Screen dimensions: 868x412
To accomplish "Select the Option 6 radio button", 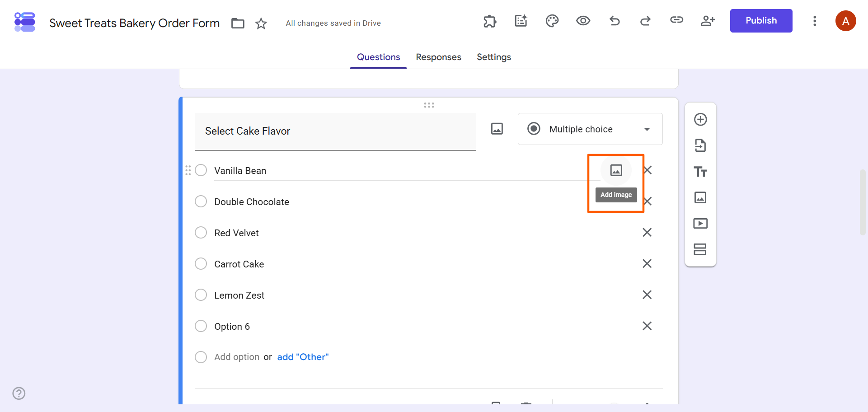I will click(201, 326).
